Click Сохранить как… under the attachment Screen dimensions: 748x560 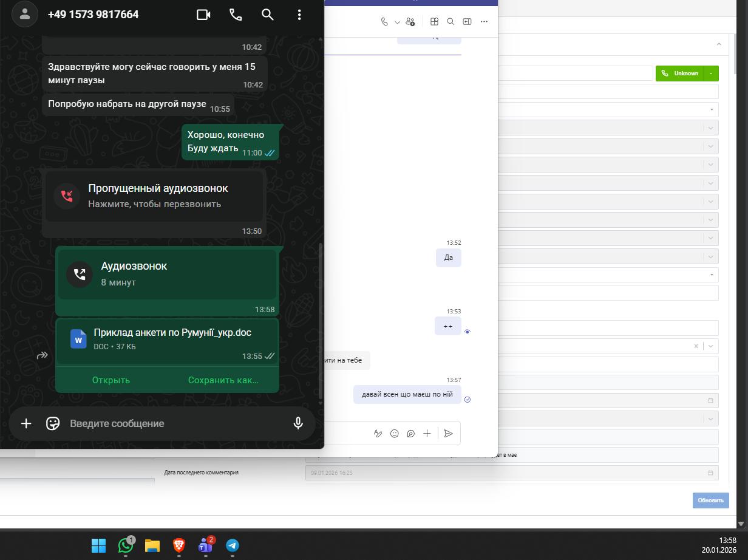point(223,380)
